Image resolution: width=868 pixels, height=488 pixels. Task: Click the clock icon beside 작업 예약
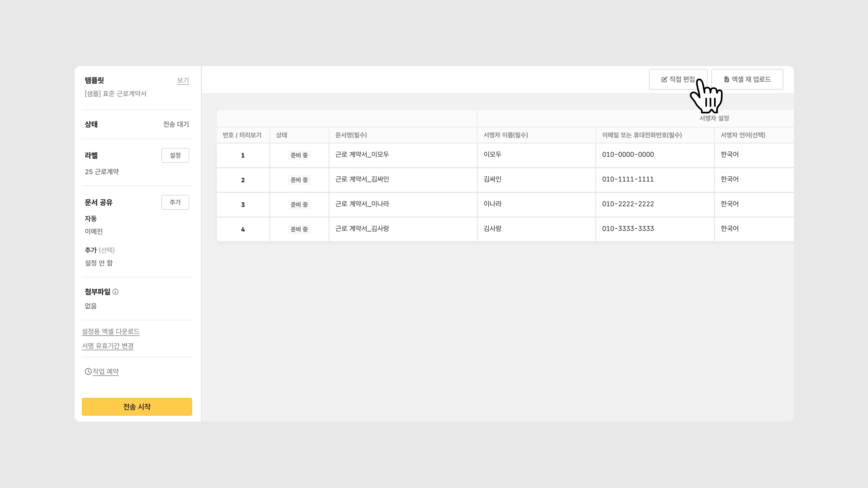[x=88, y=371]
